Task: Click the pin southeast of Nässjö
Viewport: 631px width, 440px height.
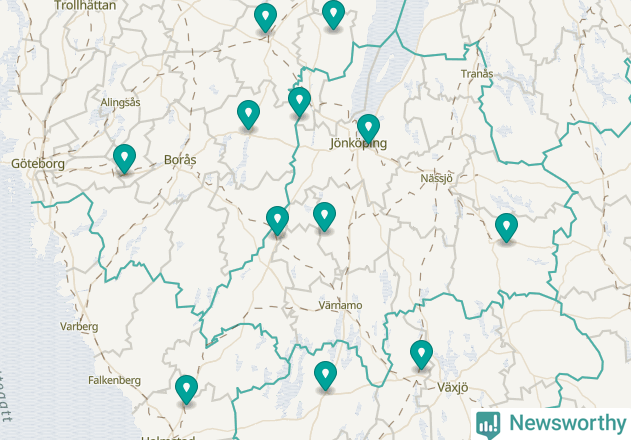Action: pos(506,228)
